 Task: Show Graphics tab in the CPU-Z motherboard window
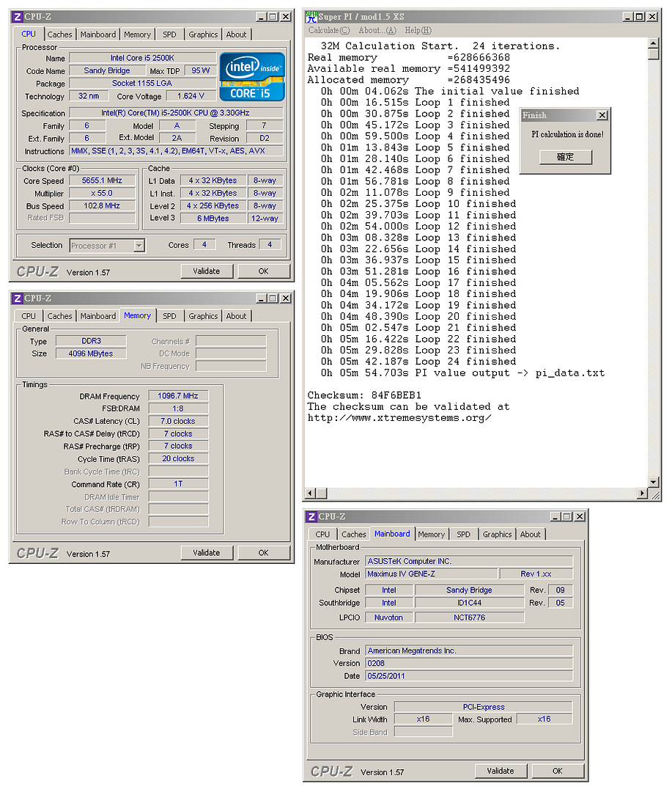click(x=498, y=535)
